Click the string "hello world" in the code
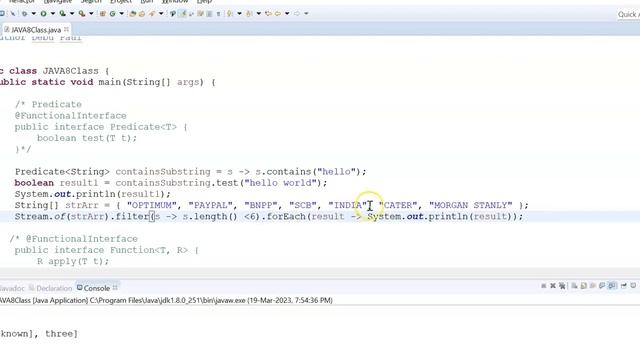 [x=280, y=183]
